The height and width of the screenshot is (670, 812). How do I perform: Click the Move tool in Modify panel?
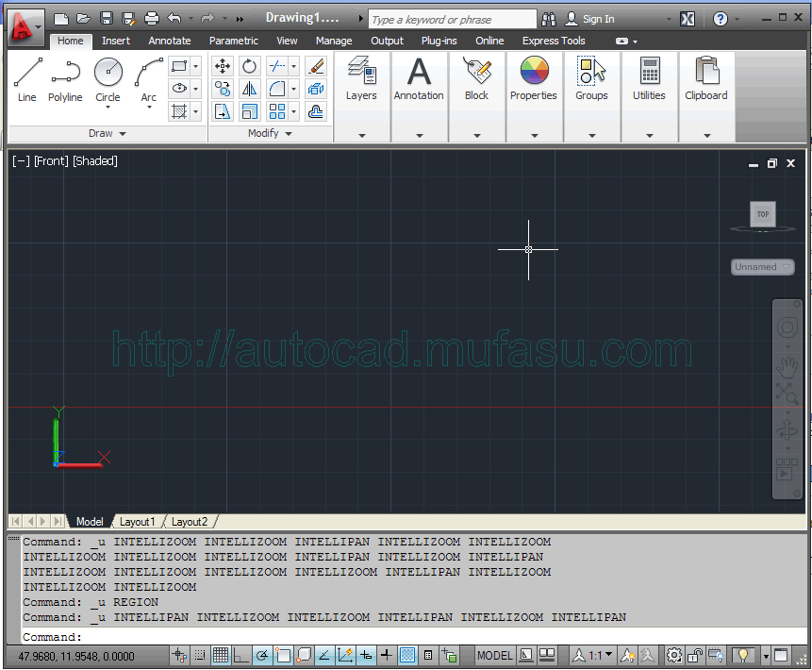[224, 66]
